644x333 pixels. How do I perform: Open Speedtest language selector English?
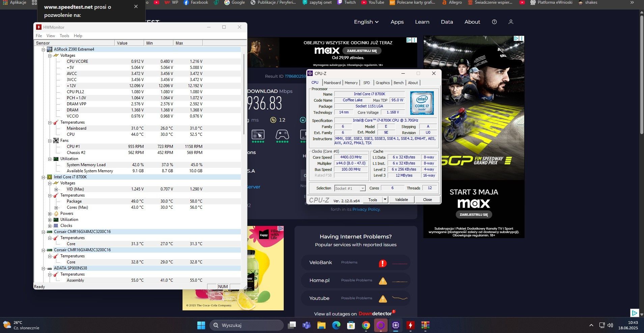tap(366, 22)
